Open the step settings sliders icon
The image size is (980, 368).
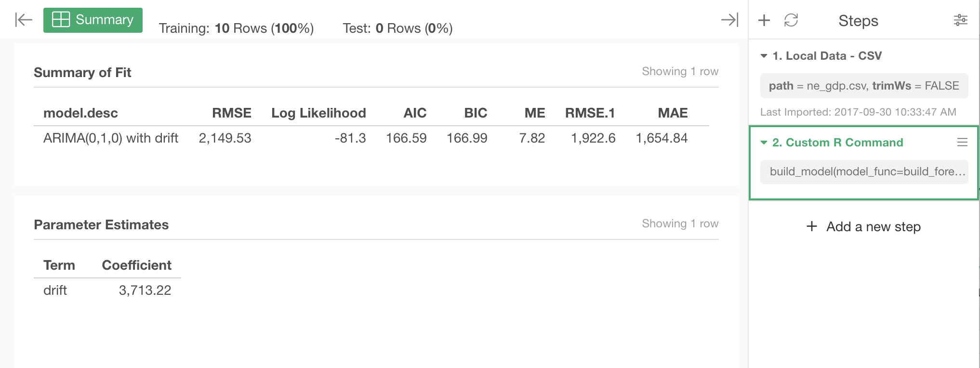click(x=960, y=20)
